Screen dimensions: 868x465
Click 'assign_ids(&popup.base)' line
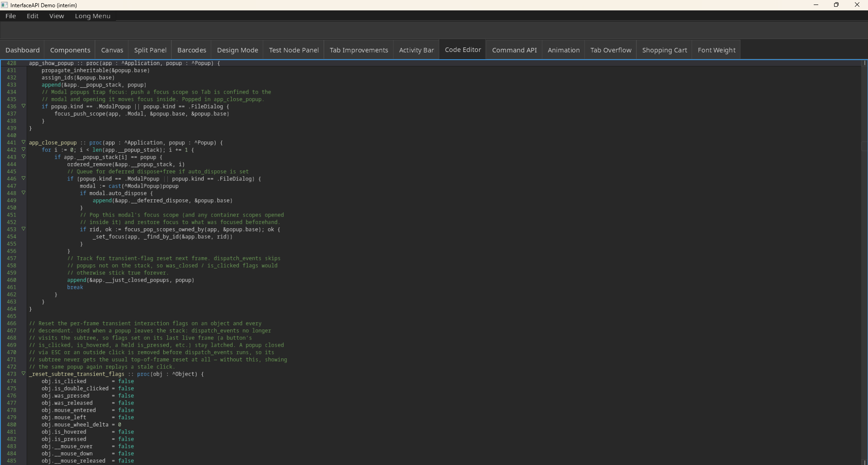point(78,78)
